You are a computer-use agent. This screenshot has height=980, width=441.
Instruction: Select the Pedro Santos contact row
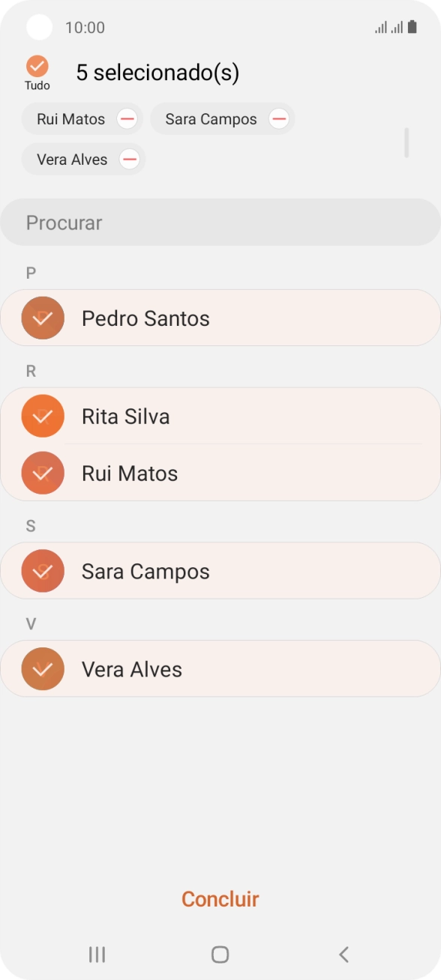coord(220,318)
